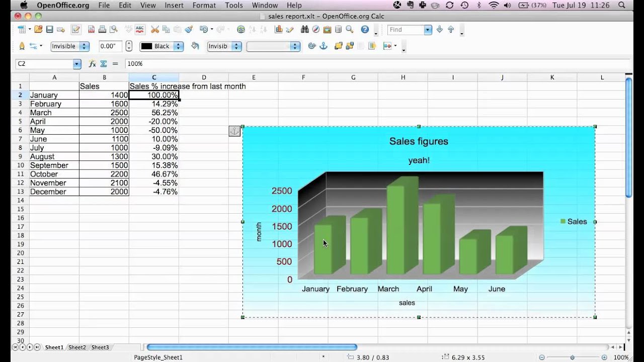Cut selection with the scissors icon
Image resolution: width=644 pixels, height=362 pixels.
point(155,30)
